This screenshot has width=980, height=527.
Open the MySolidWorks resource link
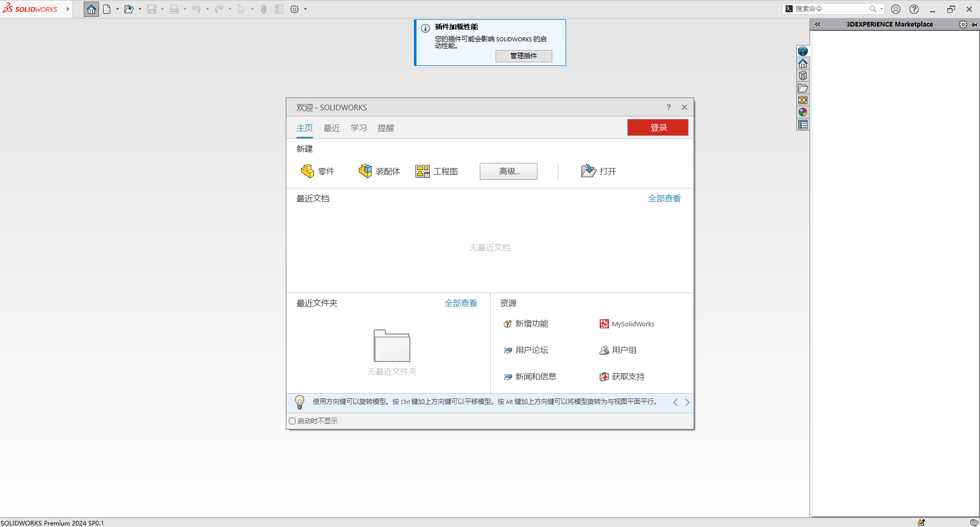coord(632,324)
